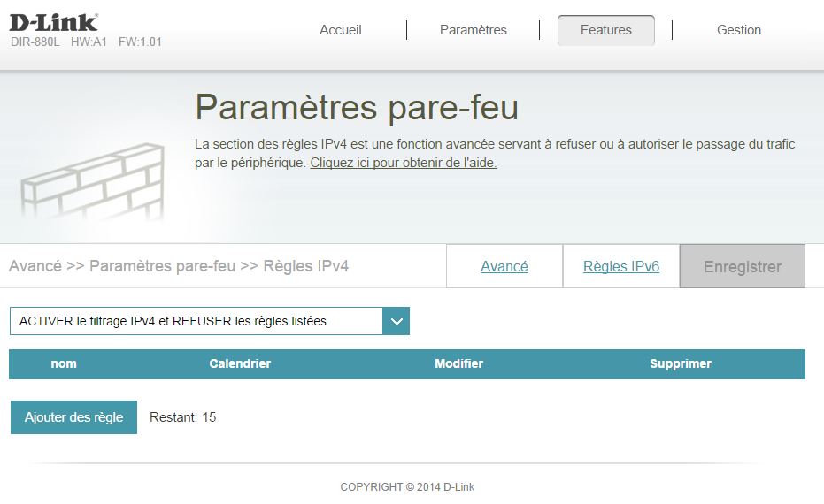Open the ACTIVER le filtrage IPv4 combo box
Image resolution: width=824 pixels, height=504 pixels.
(x=196, y=321)
